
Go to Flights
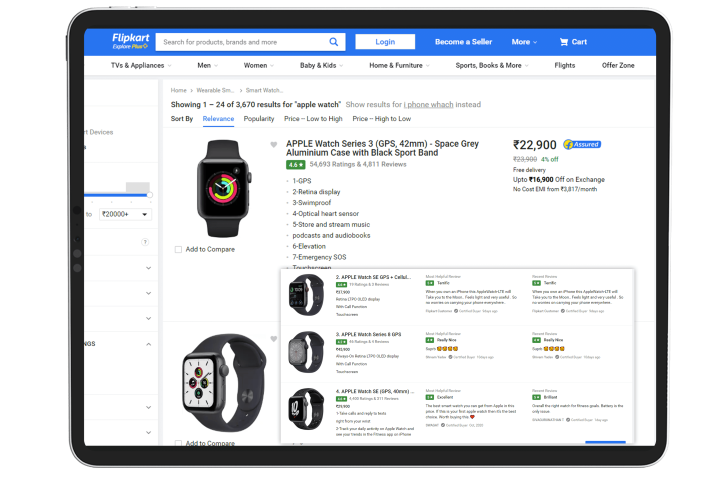point(565,65)
